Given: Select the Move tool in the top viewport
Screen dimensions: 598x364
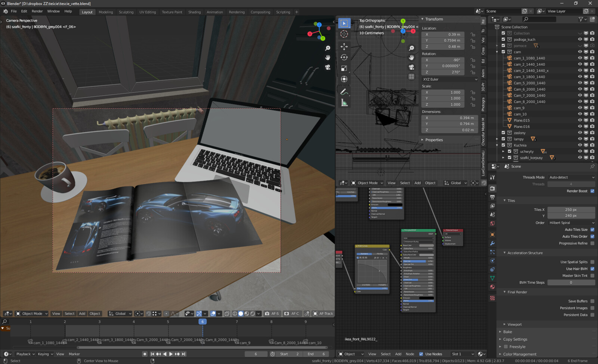Looking at the screenshot, I should [x=344, y=46].
